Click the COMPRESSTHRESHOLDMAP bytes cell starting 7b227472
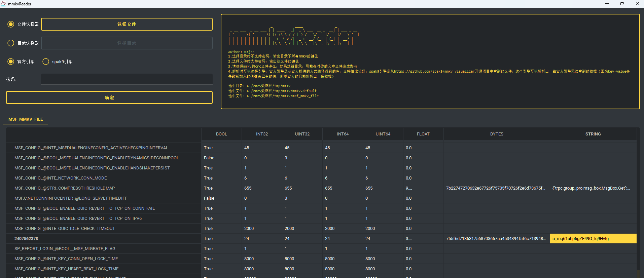This screenshot has height=278, width=644. (x=496, y=188)
